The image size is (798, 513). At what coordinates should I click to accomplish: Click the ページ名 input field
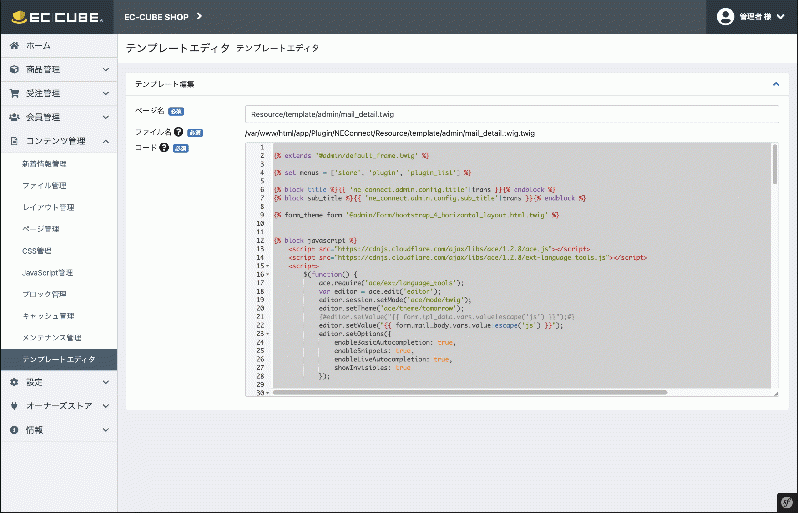pos(511,114)
